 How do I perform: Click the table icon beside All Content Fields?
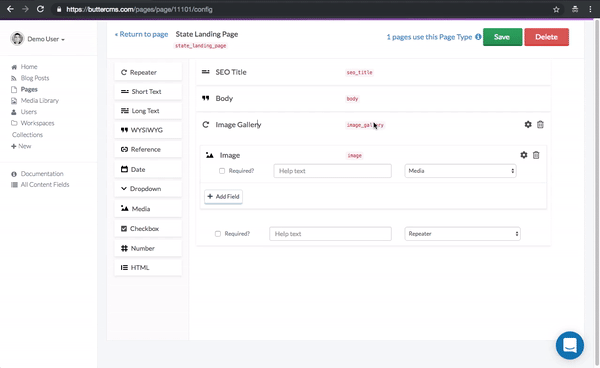tap(14, 185)
